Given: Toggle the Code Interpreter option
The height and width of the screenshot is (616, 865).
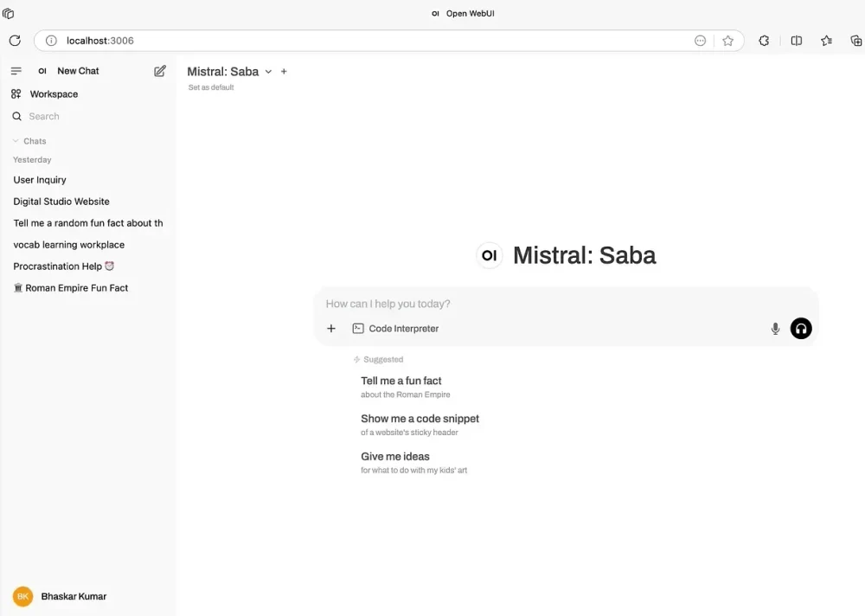Looking at the screenshot, I should click(x=395, y=329).
